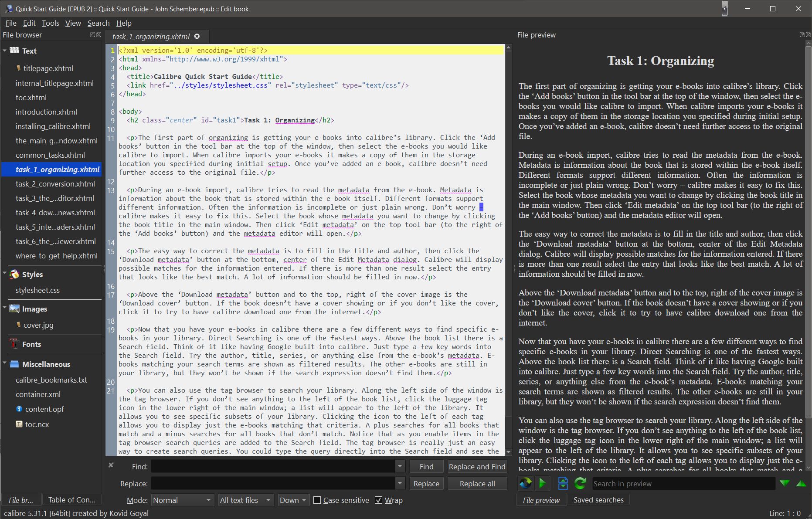Viewport: 812px width, 519px height.
Task: Open the Tools menu
Action: click(51, 23)
